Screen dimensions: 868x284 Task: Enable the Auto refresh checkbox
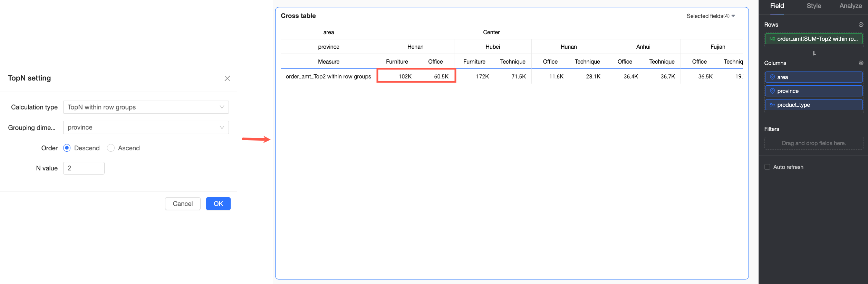(x=767, y=167)
